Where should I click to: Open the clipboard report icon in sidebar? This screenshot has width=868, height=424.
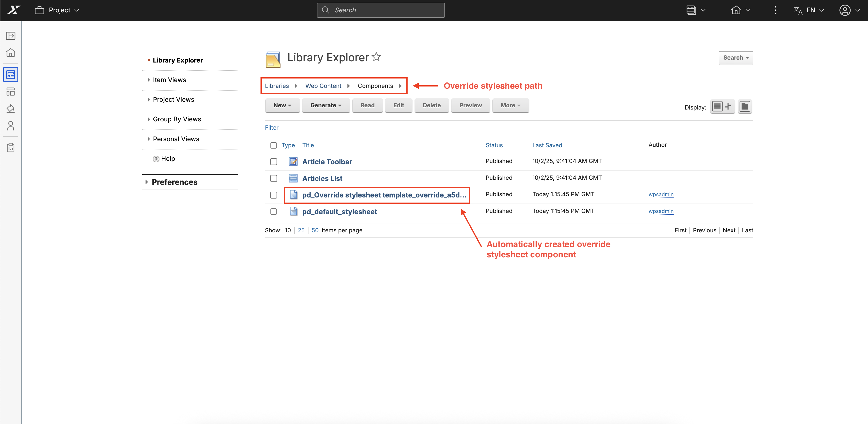pos(11,148)
